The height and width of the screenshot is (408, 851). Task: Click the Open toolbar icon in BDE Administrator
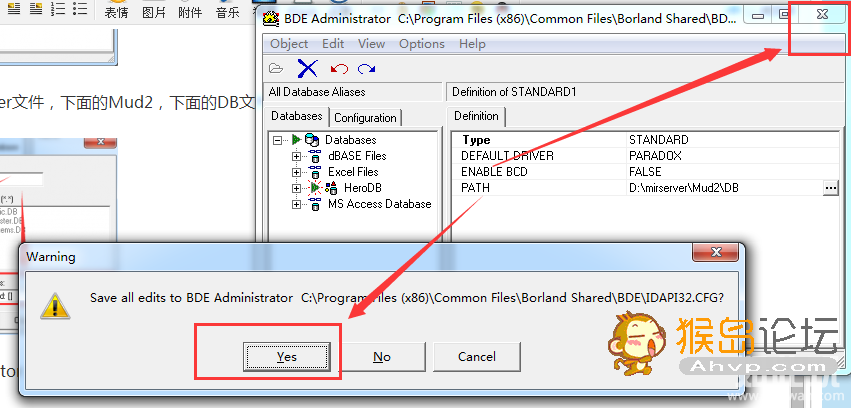(x=276, y=68)
